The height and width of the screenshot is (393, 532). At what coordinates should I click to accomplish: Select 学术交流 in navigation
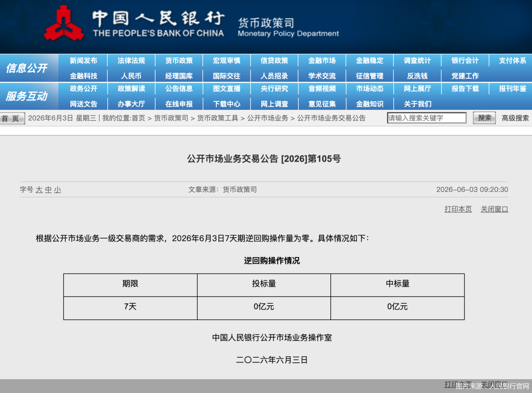[322, 76]
